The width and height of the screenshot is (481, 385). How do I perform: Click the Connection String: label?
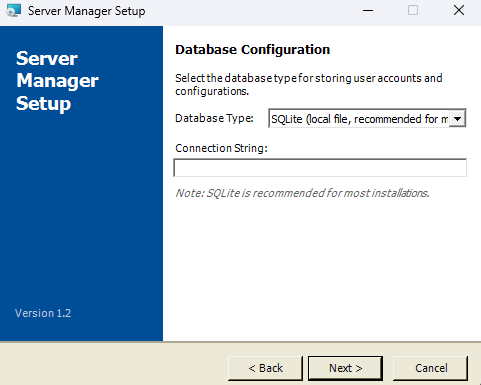pyautogui.click(x=221, y=148)
